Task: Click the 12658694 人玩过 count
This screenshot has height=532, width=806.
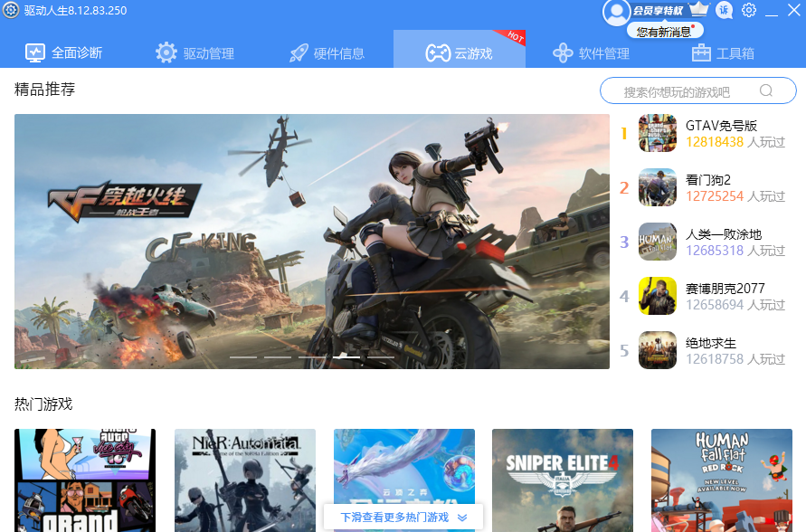Action: click(735, 305)
